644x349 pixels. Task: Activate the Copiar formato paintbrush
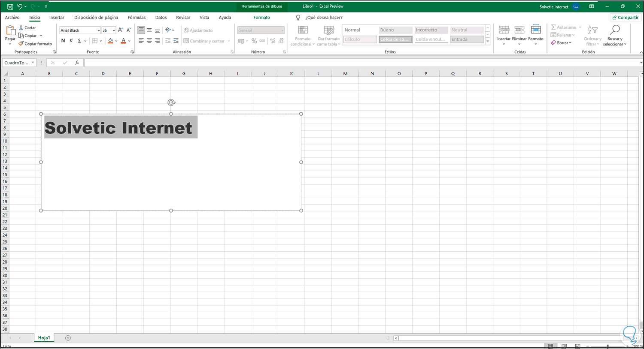[21, 44]
